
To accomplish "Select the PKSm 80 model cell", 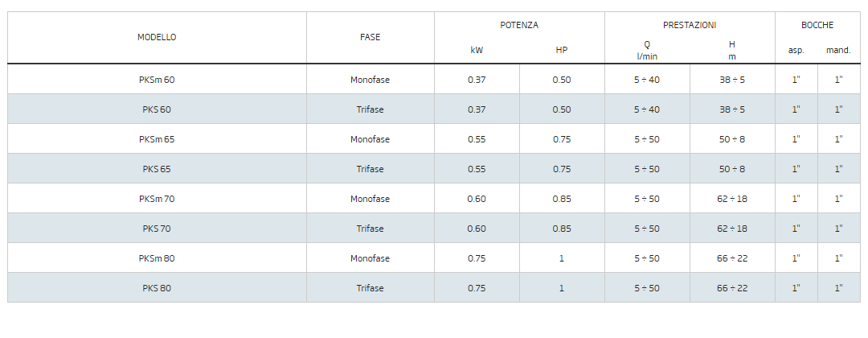I will (x=157, y=258).
